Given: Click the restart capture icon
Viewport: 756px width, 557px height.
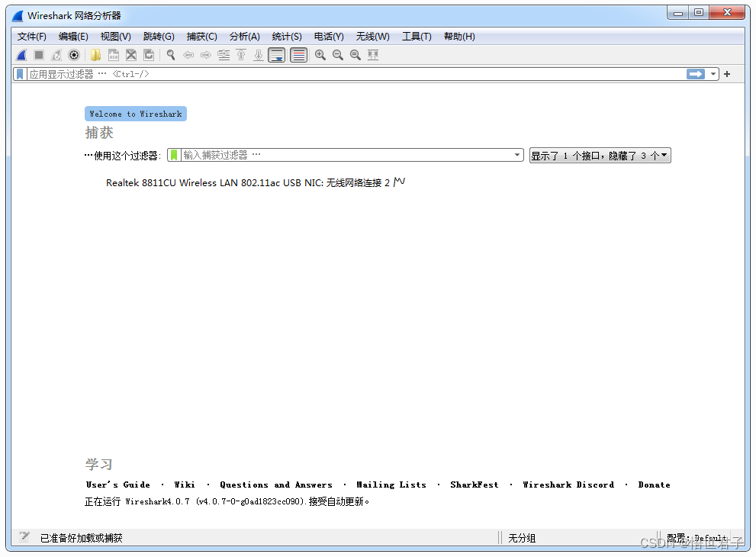Looking at the screenshot, I should point(56,55).
